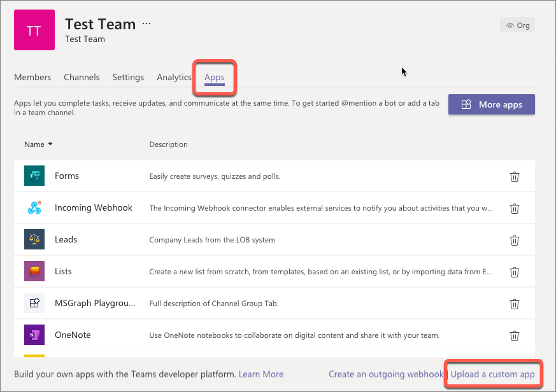
Task: Select the MSGraph Playgrou... app name
Action: tap(95, 304)
